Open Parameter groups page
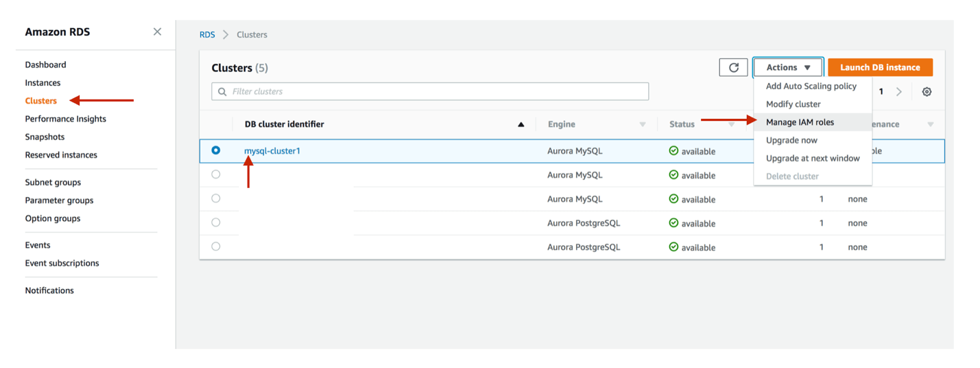Screen dimensions: 980x368 tap(59, 200)
